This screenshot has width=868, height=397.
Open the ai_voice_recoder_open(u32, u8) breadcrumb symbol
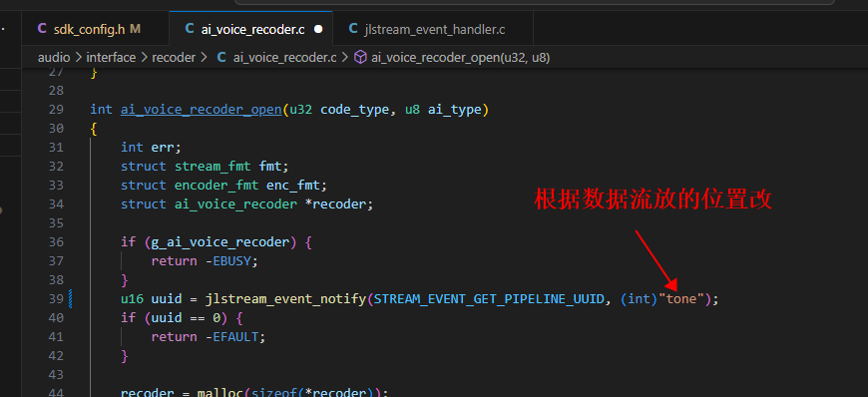coord(461,57)
